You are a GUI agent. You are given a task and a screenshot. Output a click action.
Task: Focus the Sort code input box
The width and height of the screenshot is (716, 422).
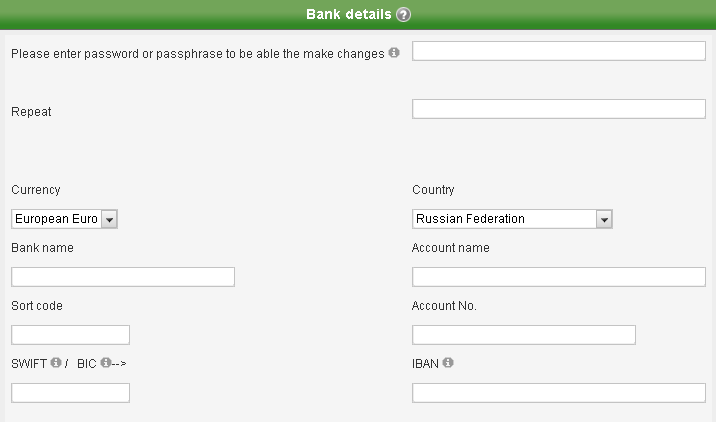[x=70, y=335]
